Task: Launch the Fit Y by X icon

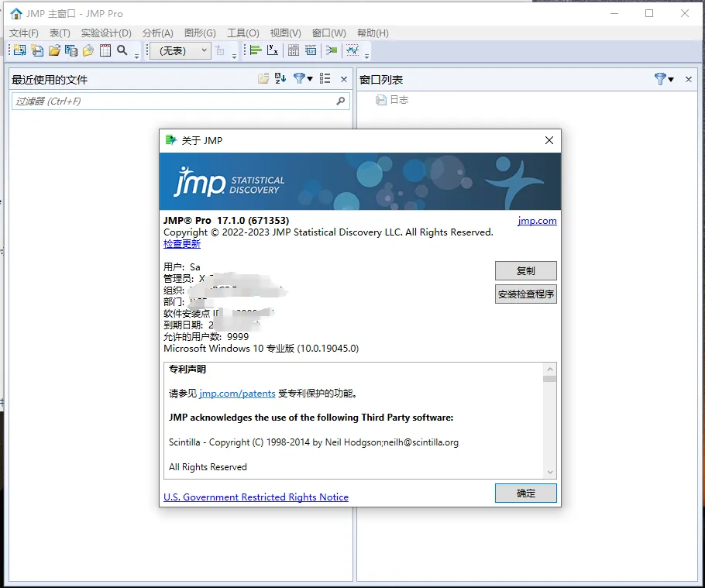Action: point(273,50)
